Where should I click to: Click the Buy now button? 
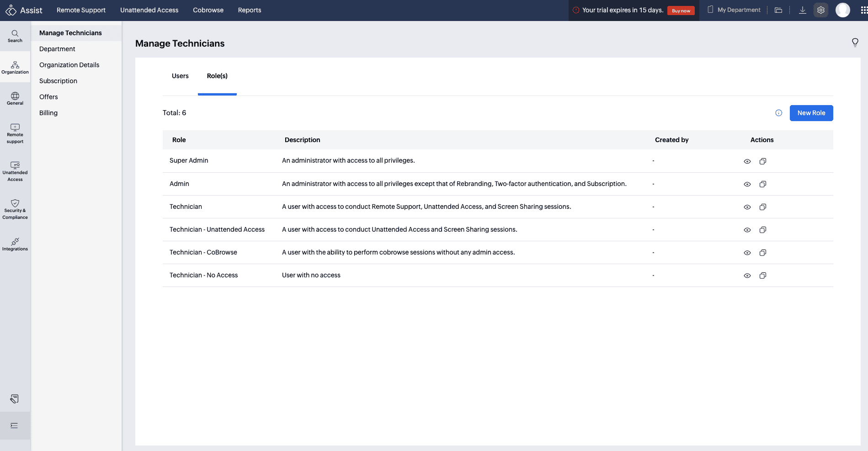[x=681, y=11]
